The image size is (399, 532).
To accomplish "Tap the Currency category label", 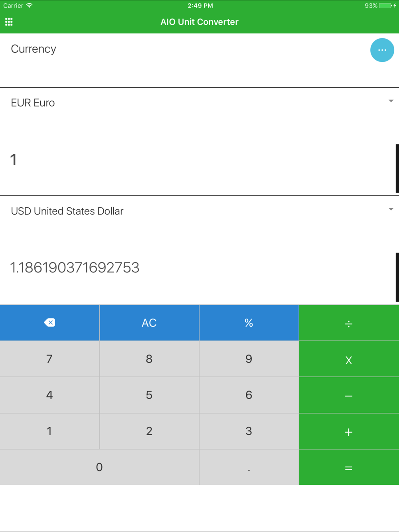I will click(34, 49).
